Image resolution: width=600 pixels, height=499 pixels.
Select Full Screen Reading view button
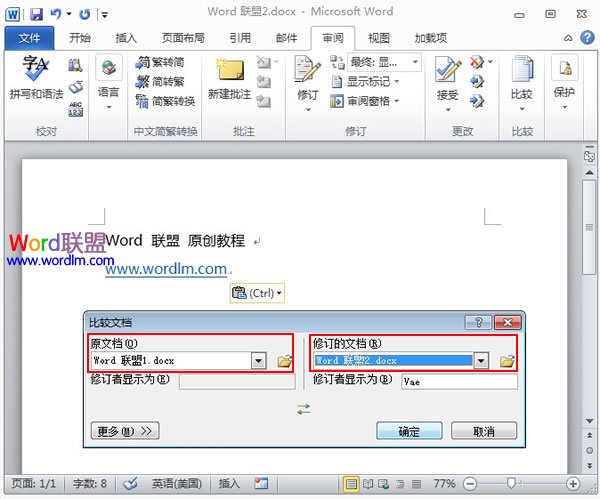pos(368,484)
